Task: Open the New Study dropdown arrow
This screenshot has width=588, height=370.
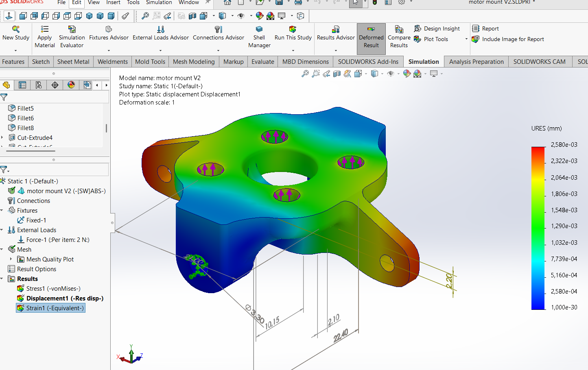Action: pyautogui.click(x=15, y=51)
